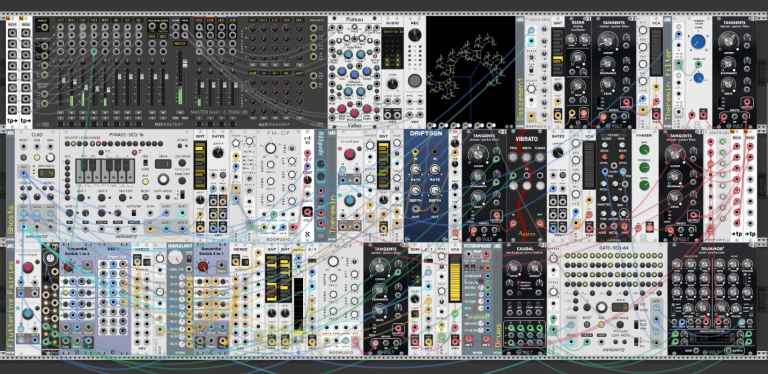Click the BPM knob on CLKD
Screen dimensions: 768x374
tap(50, 158)
